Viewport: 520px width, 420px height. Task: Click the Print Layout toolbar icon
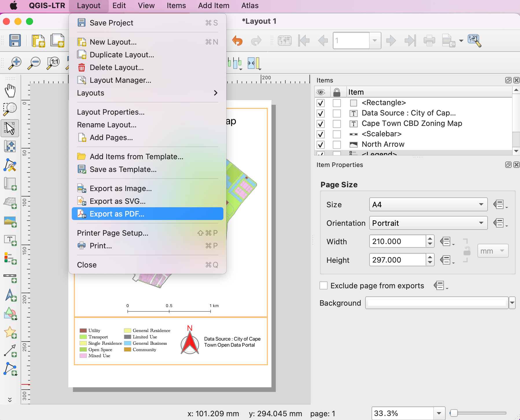(x=429, y=41)
